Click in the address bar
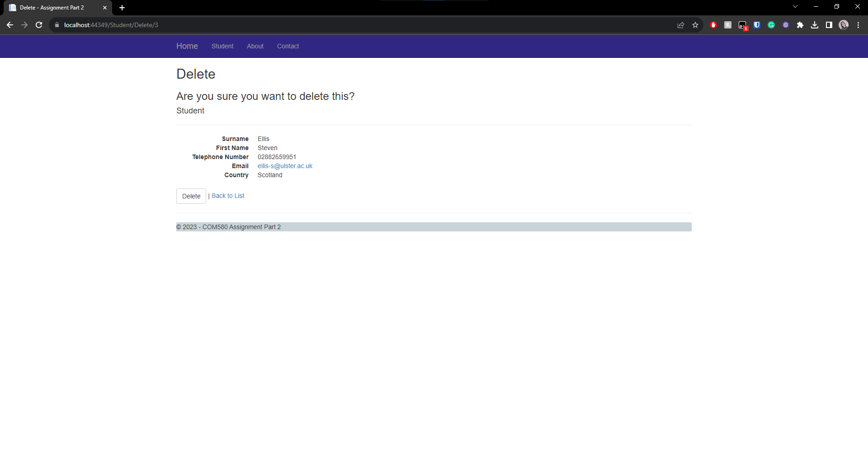Image resolution: width=868 pixels, height=470 pixels. tap(271, 25)
